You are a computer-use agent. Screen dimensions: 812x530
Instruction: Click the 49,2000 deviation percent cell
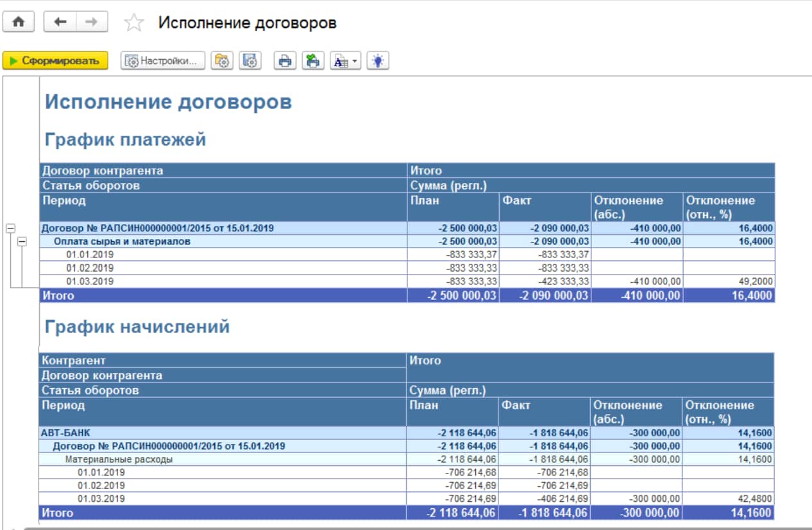[729, 281]
